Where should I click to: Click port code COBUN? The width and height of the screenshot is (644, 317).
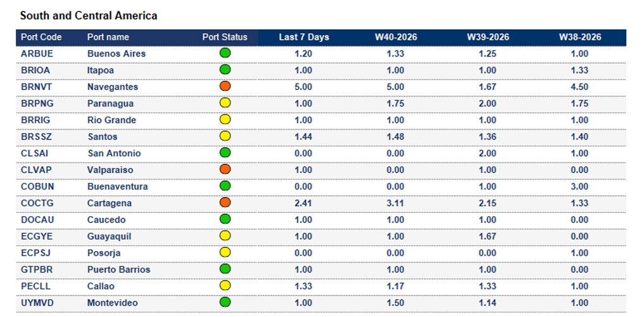point(37,186)
